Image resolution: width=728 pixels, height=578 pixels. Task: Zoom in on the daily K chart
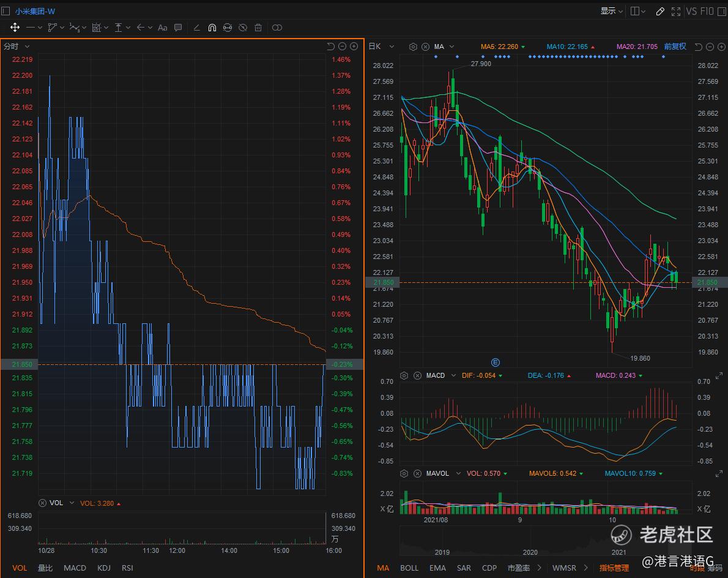click(x=722, y=47)
